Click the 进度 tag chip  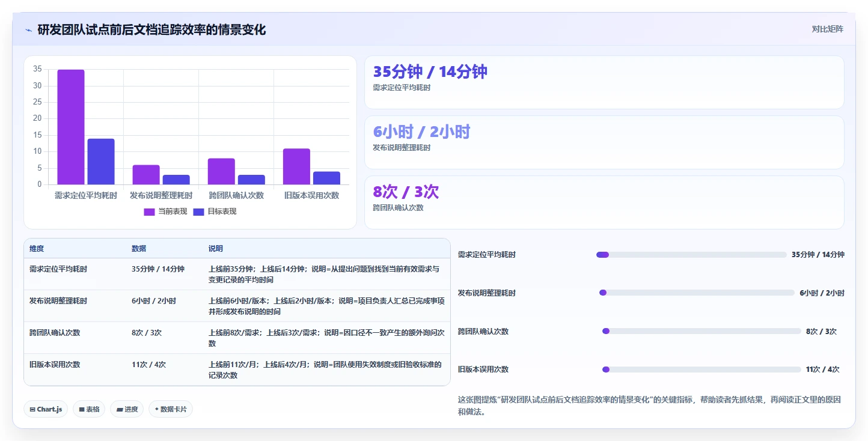tap(127, 409)
